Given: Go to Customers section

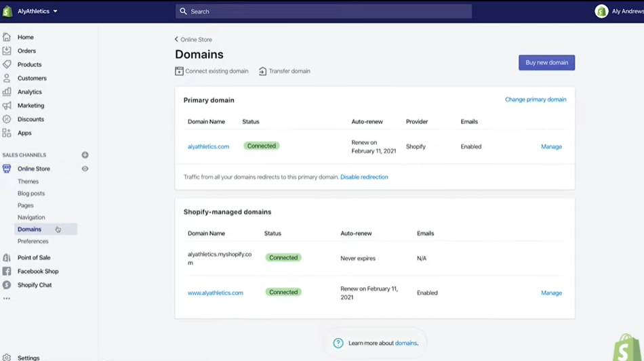Looking at the screenshot, I should coord(32,78).
